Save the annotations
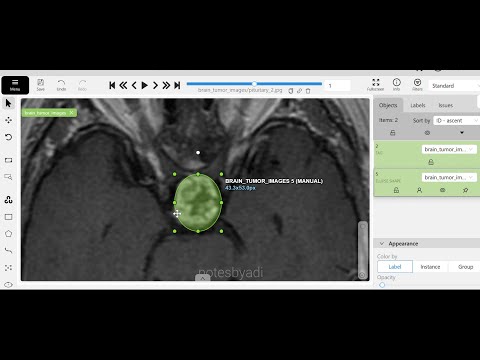Screen dimensions: 480x360 (40, 85)
